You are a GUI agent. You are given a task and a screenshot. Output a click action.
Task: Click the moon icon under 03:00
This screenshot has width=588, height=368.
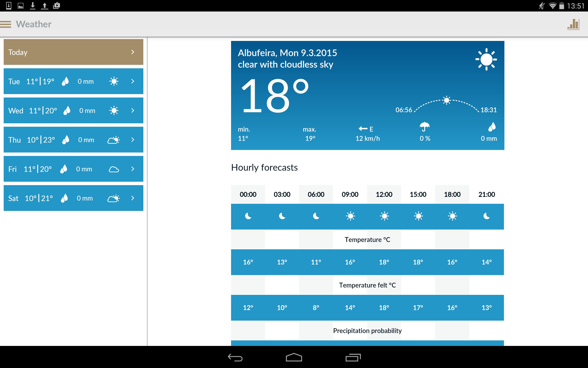pos(282,216)
